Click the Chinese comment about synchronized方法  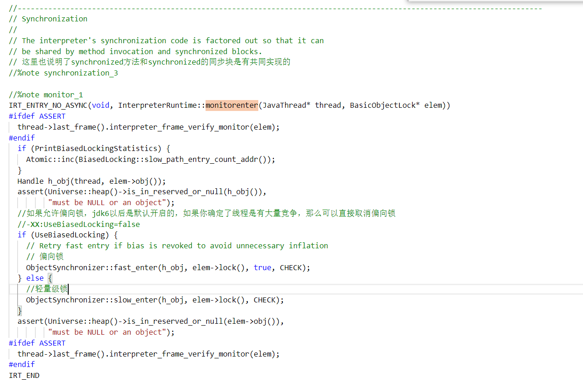(x=149, y=62)
